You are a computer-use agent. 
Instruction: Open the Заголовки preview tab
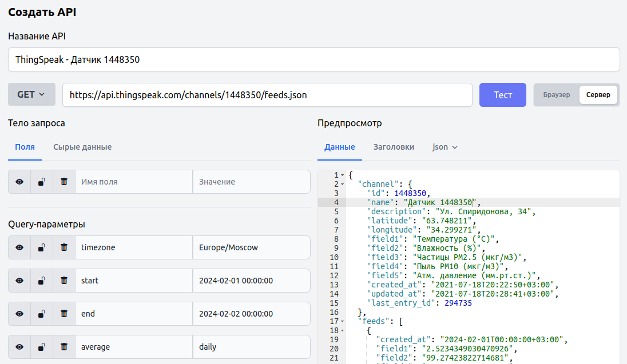394,147
